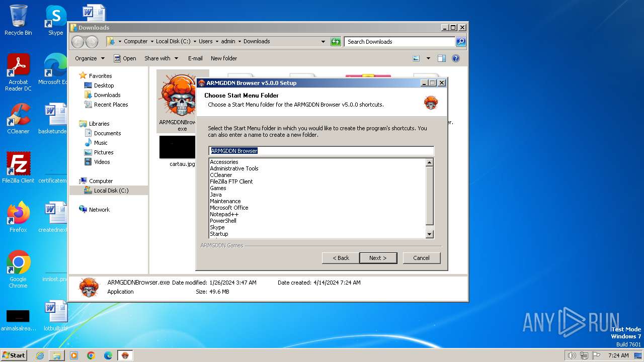
Task: Click folder list scroll down arrow
Action: coord(429,234)
